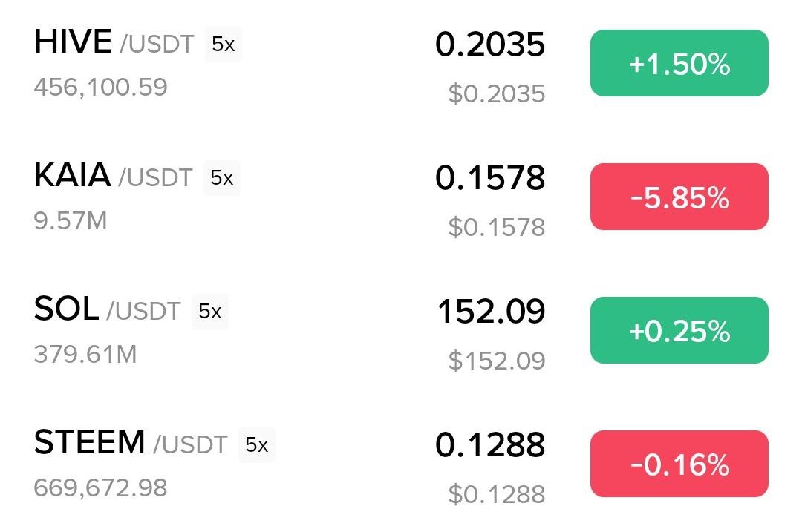The image size is (802, 532).
Task: Select the 5x leverage tag on HIVE
Action: click(223, 45)
